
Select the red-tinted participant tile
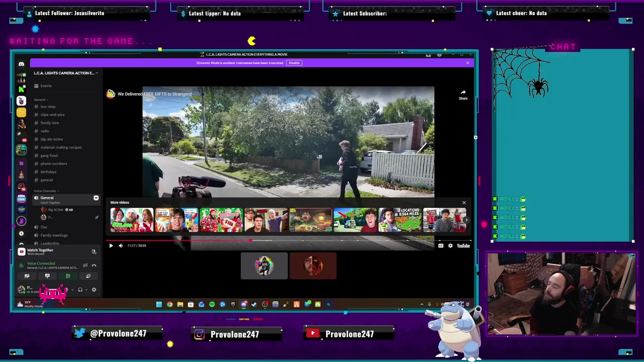point(313,266)
